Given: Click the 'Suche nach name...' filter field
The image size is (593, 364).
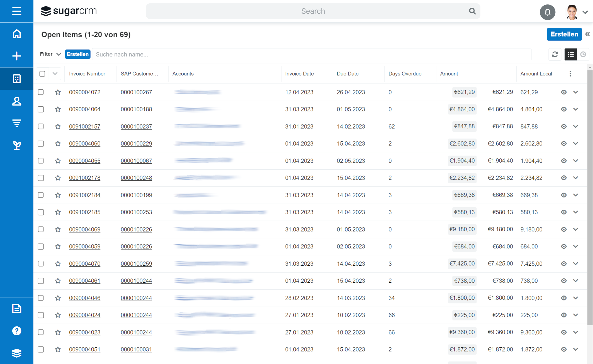Looking at the screenshot, I should (312, 54).
